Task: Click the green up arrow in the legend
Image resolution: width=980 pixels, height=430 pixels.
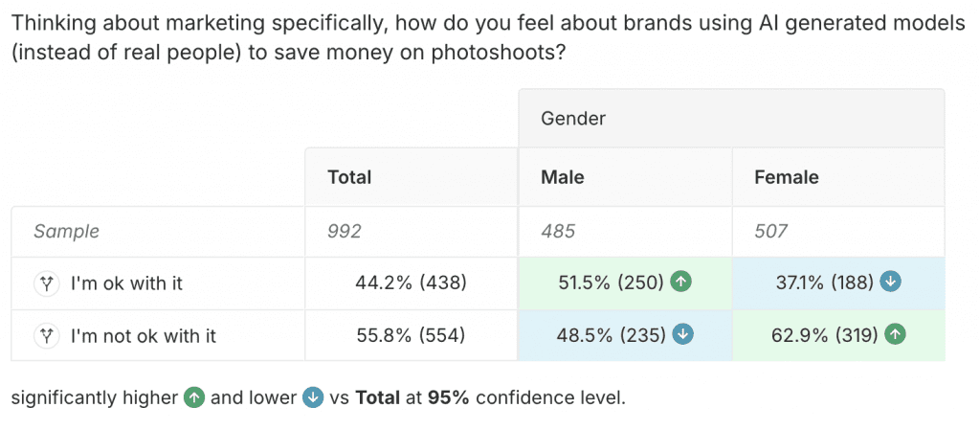Action: [x=193, y=397]
